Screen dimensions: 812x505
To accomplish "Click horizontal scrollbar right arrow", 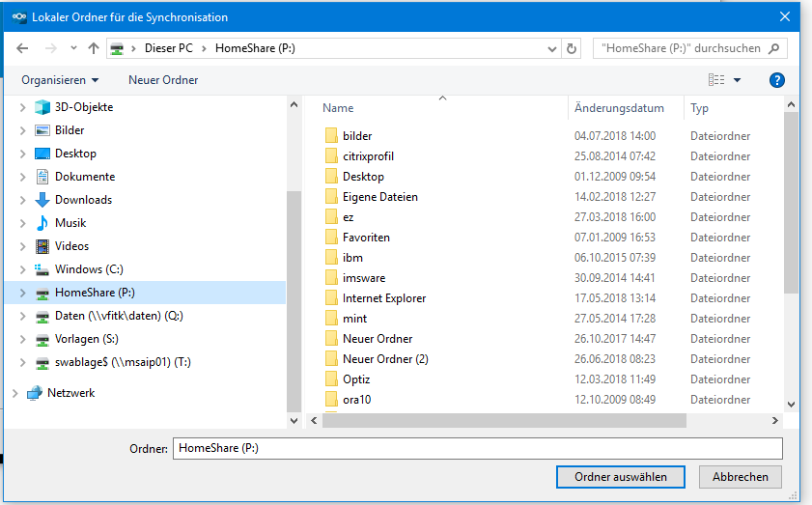I will (x=774, y=421).
